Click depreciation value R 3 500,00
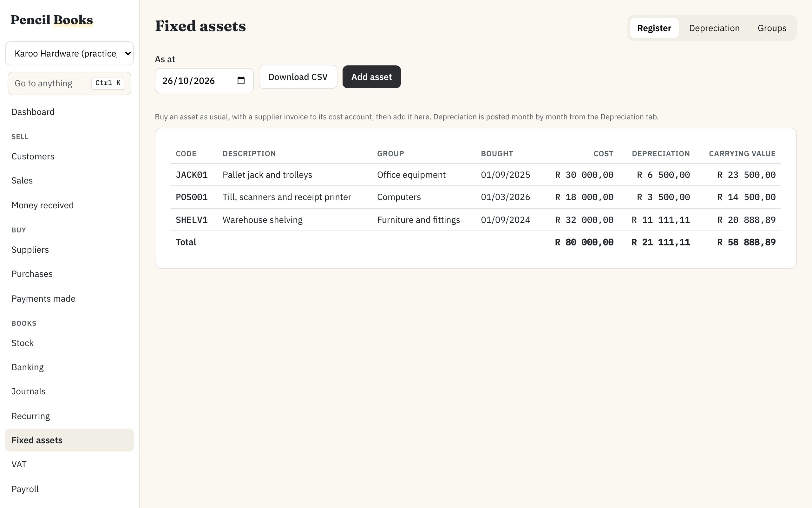 tap(663, 197)
